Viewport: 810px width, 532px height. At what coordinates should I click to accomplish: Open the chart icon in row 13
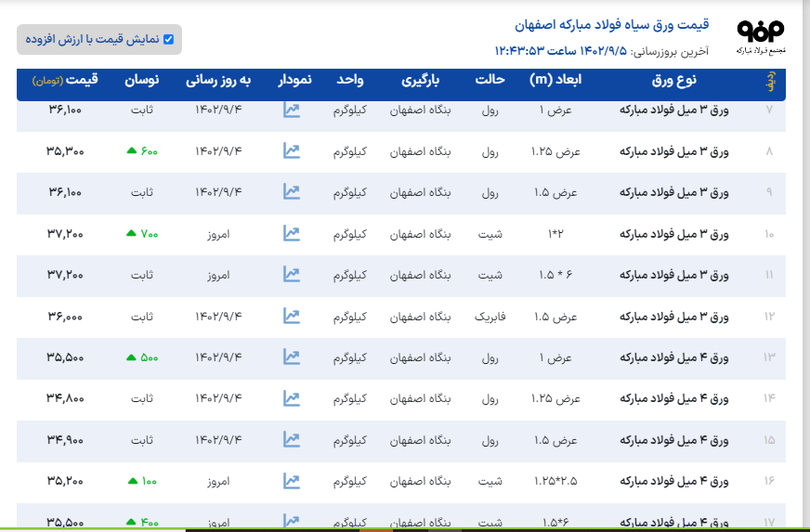coord(292,357)
